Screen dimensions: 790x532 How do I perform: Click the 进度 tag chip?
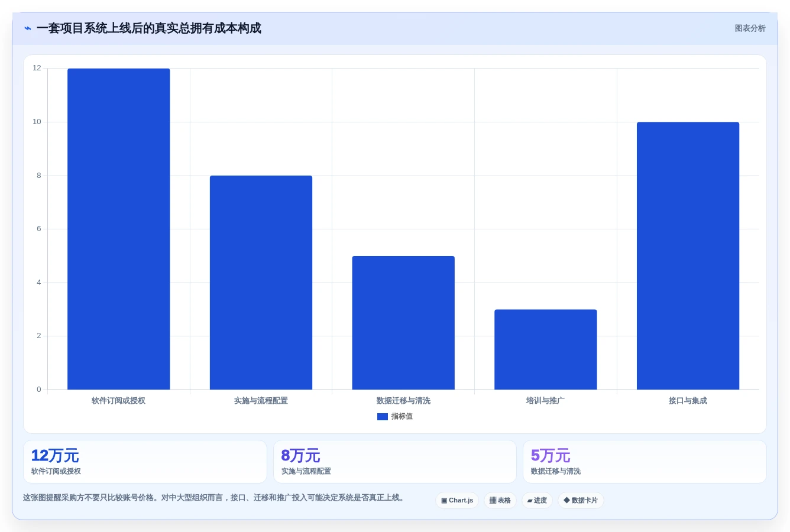click(x=537, y=501)
